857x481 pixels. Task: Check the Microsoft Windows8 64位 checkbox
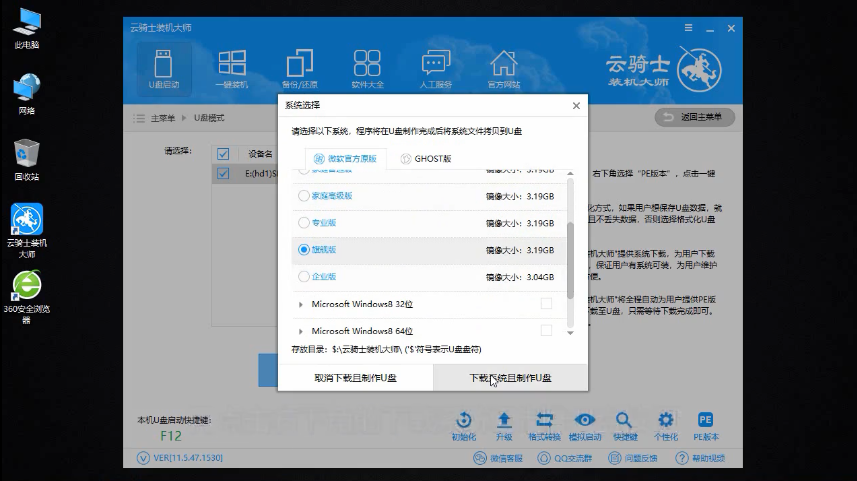click(x=546, y=330)
